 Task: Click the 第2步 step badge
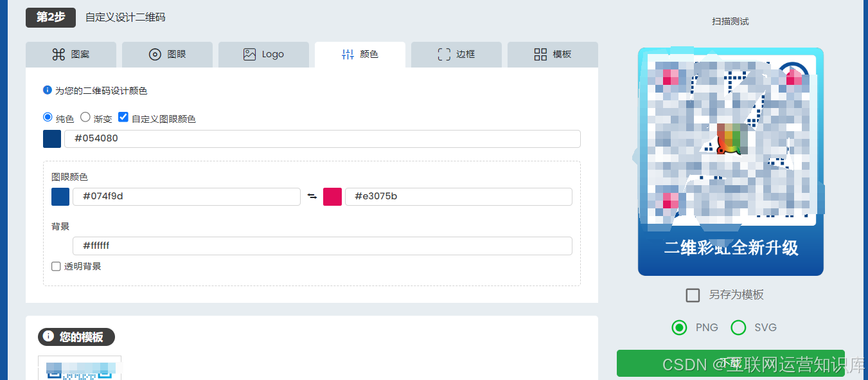pyautogui.click(x=51, y=17)
